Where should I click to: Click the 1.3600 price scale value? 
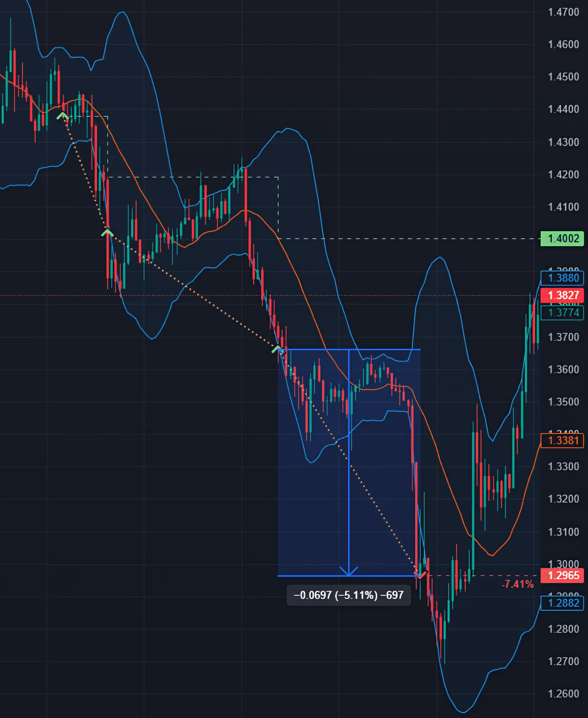click(x=564, y=369)
